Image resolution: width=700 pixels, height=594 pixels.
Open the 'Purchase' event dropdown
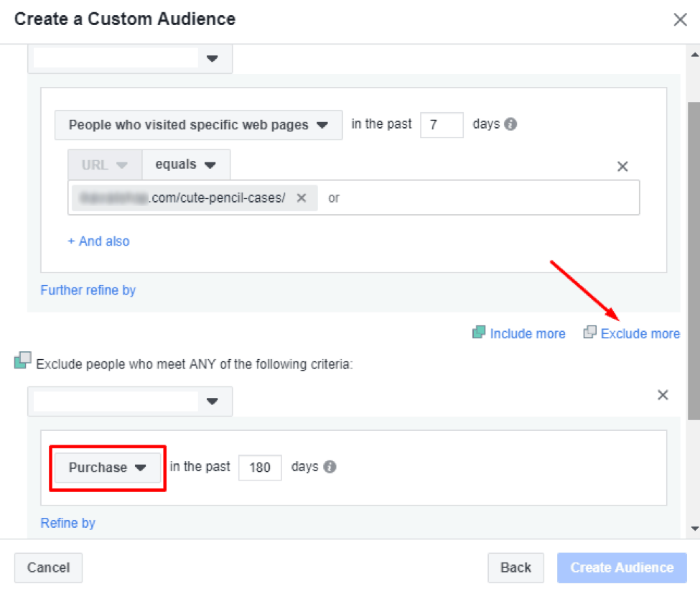[x=106, y=467]
